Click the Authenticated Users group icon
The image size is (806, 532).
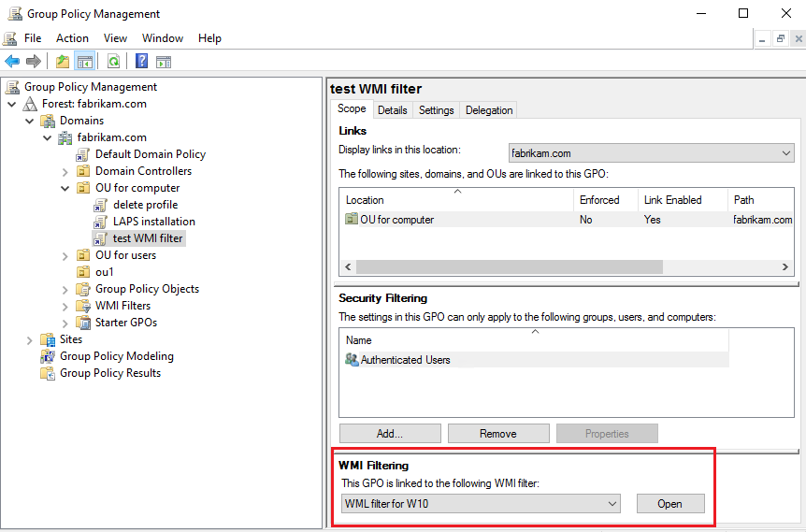(352, 359)
